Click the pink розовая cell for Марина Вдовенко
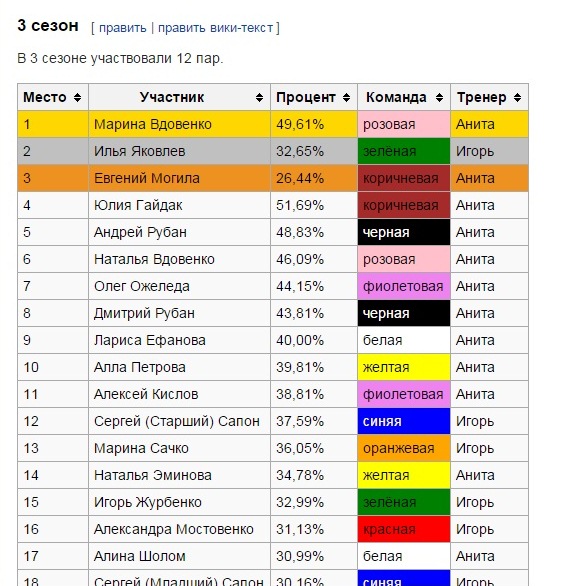Image resolution: width=573 pixels, height=586 pixels. (x=404, y=124)
